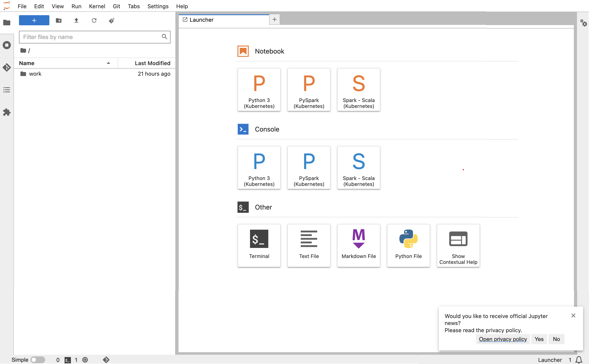The image size is (589, 364).
Task: Click the Kernel menu item
Action: (x=97, y=6)
